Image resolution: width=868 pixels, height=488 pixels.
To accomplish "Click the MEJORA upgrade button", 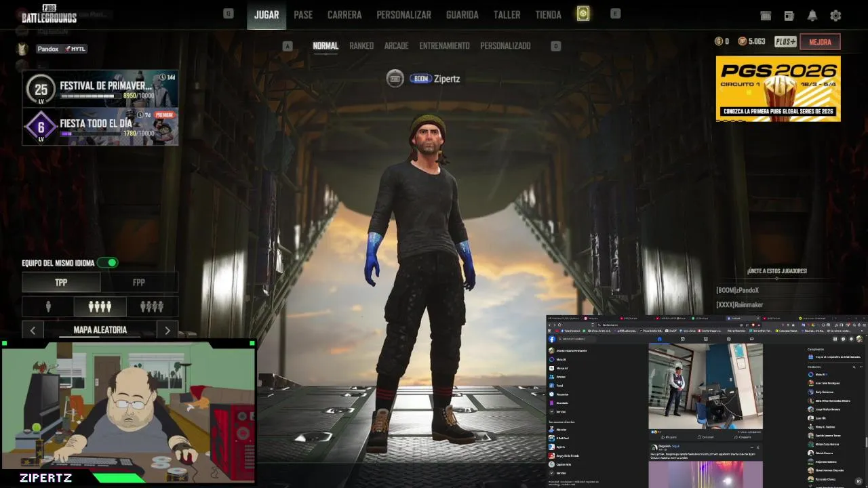I will [x=821, y=42].
